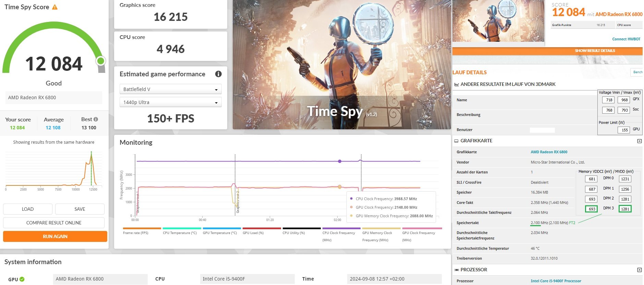Click DPM 0 MVDD field 1231
This screenshot has width=644, height=285.
[x=625, y=179]
